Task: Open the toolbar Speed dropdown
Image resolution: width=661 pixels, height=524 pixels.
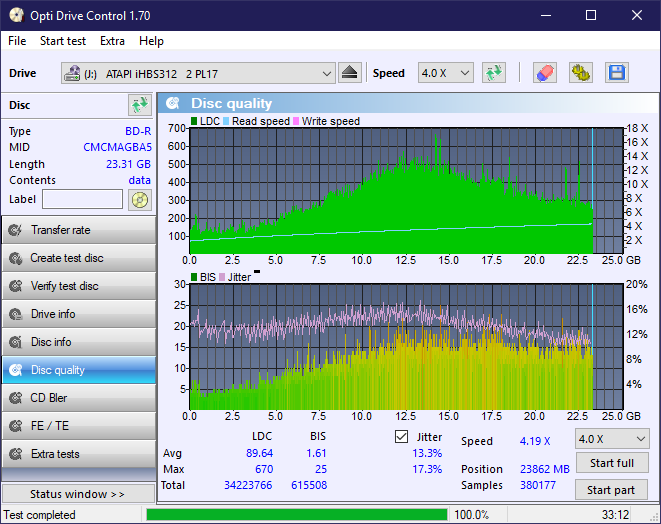Action: pos(445,73)
